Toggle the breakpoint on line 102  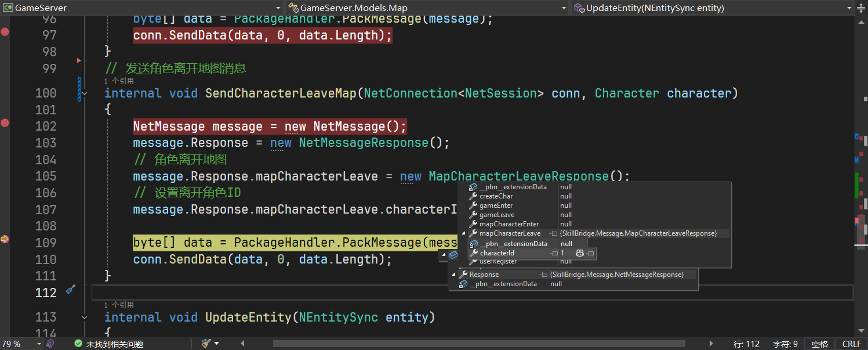(x=5, y=122)
